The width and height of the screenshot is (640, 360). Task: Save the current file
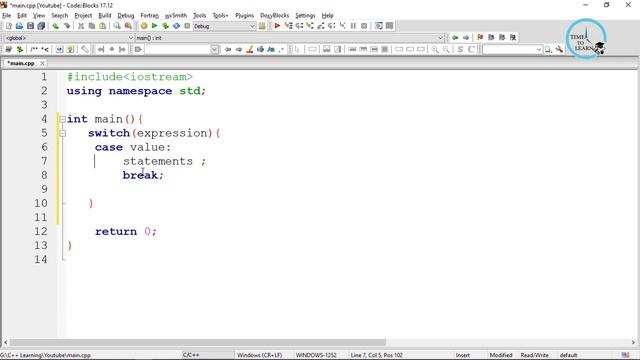click(30, 26)
